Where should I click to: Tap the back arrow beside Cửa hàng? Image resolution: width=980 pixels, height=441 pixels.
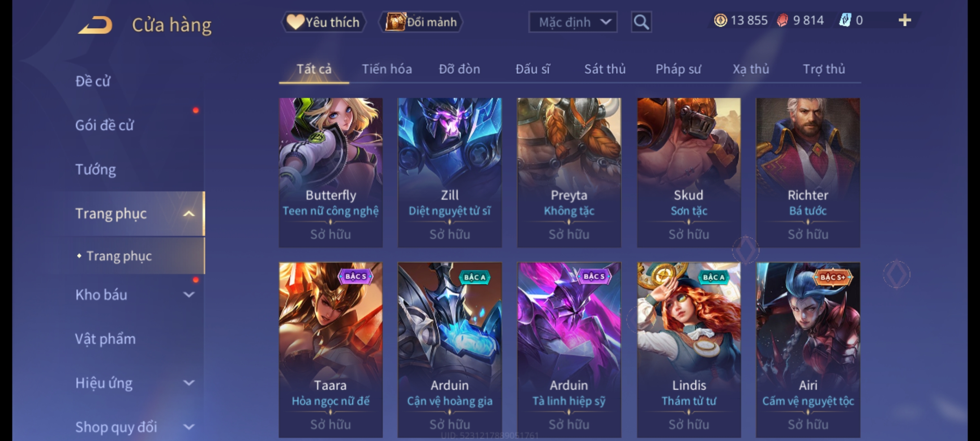tap(96, 25)
